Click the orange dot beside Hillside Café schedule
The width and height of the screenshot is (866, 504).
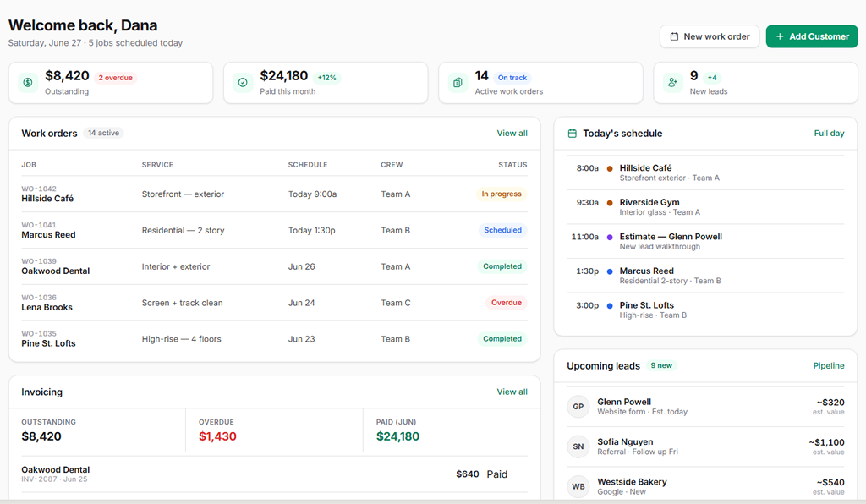[610, 168]
